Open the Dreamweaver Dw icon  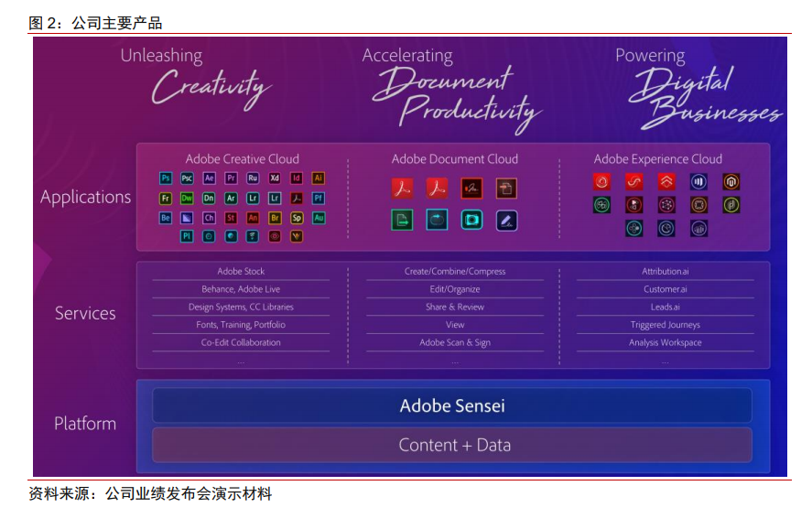click(x=187, y=199)
